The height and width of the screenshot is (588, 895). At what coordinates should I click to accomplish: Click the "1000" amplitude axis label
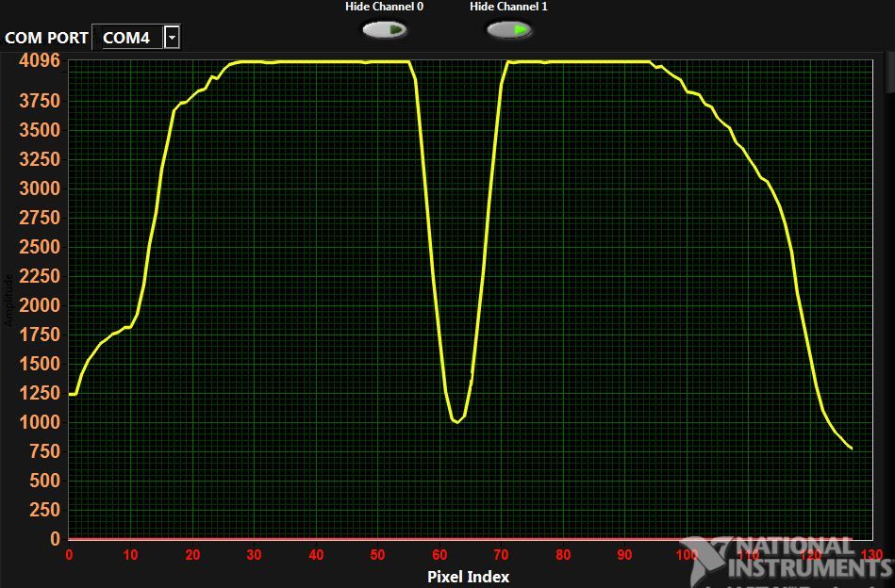(x=40, y=422)
